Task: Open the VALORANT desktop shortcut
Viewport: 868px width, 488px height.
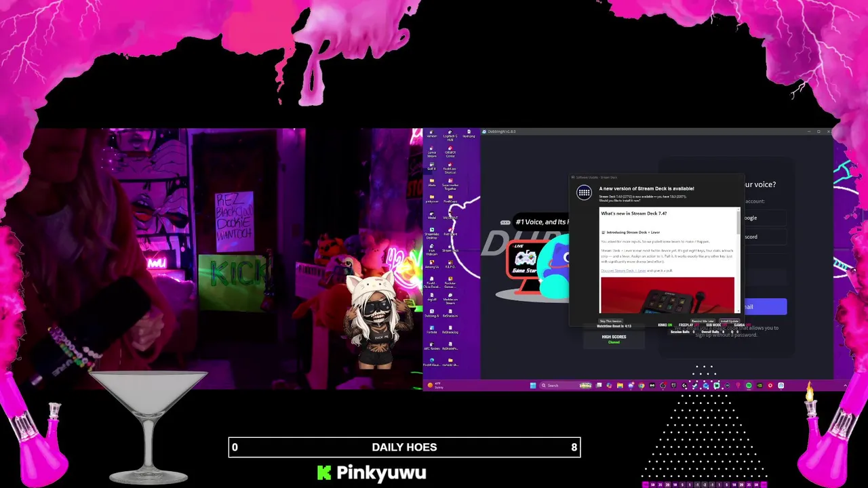Action: (450, 215)
